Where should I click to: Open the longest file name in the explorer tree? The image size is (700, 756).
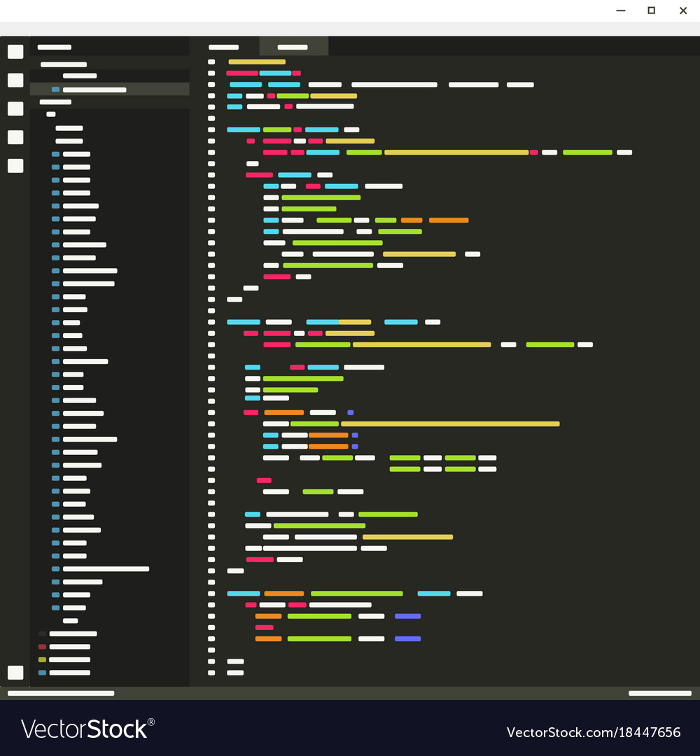pos(100,569)
